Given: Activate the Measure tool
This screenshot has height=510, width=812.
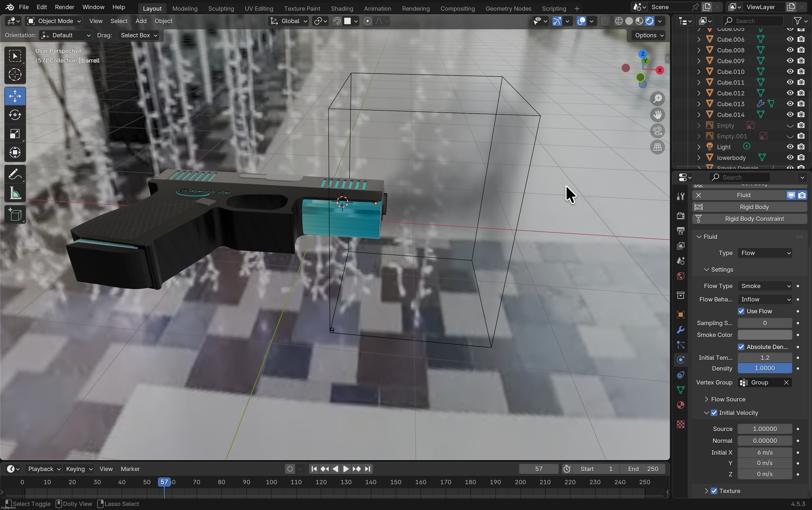Looking at the screenshot, I should tap(15, 194).
